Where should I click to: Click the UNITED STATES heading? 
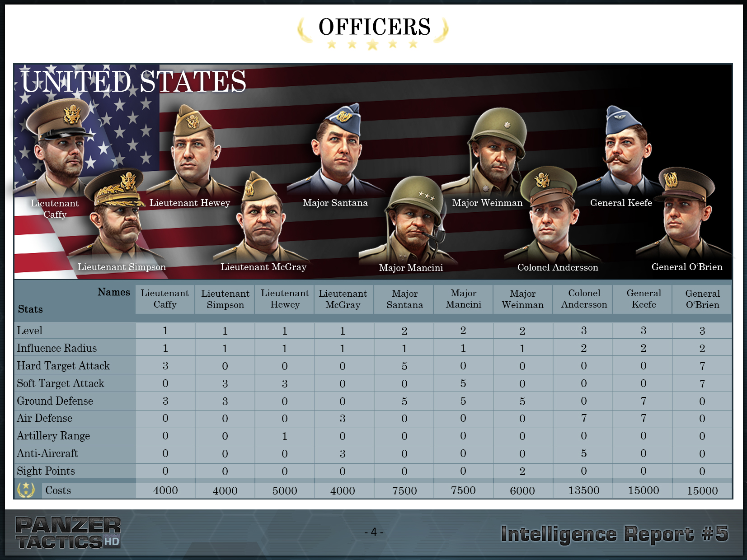coord(134,81)
